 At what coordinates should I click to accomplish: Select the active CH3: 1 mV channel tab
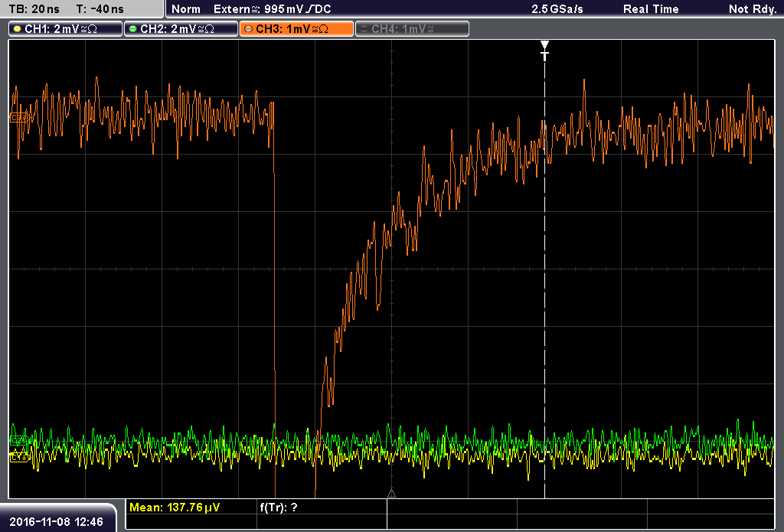296,28
